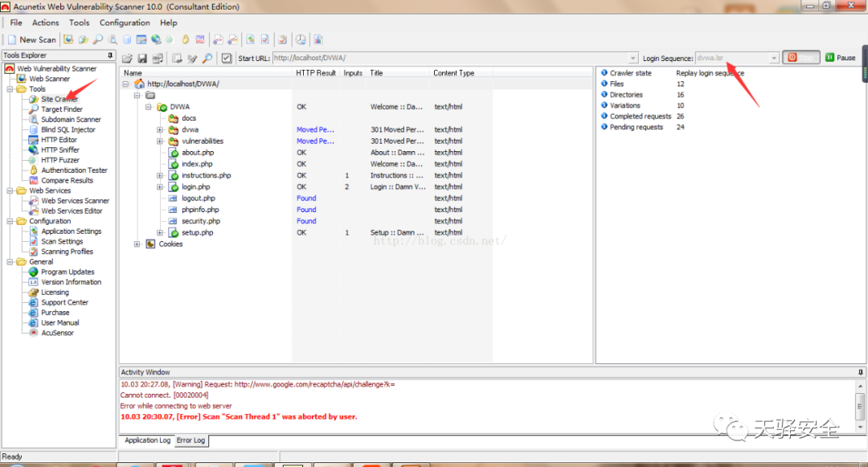Open Subdomain Scanner icon in main toolbar
This screenshot has height=467, width=868.
pyautogui.click(x=113, y=40)
